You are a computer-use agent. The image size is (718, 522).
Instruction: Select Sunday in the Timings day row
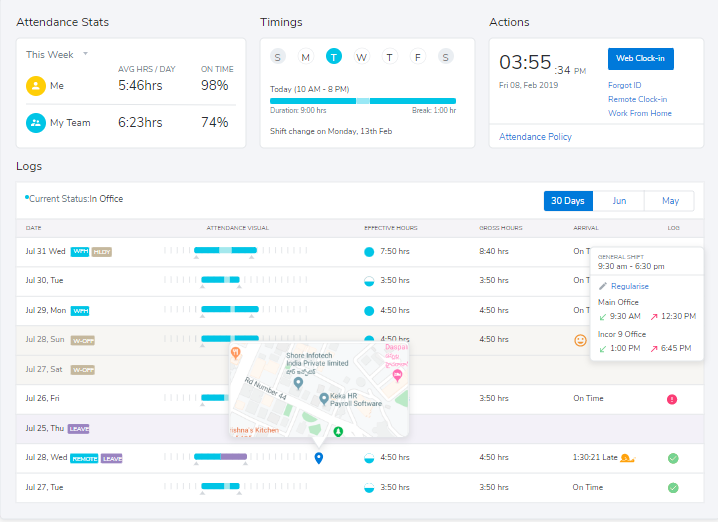277,57
